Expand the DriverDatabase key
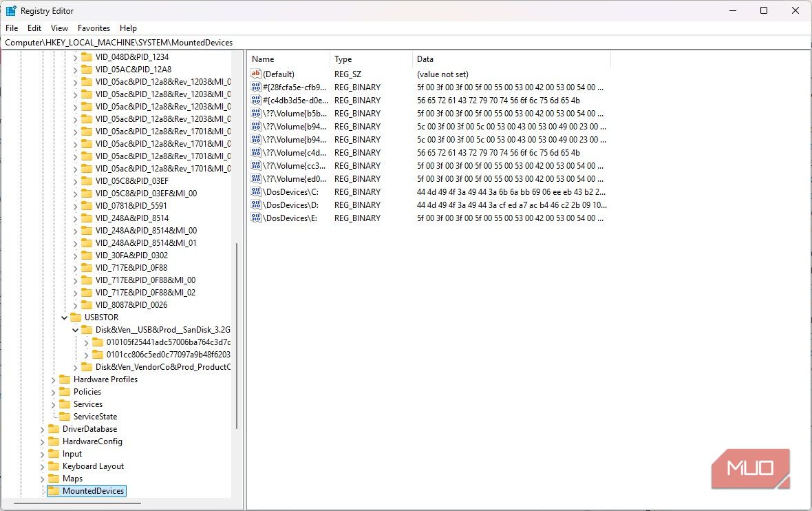This screenshot has width=812, height=511. tap(43, 429)
